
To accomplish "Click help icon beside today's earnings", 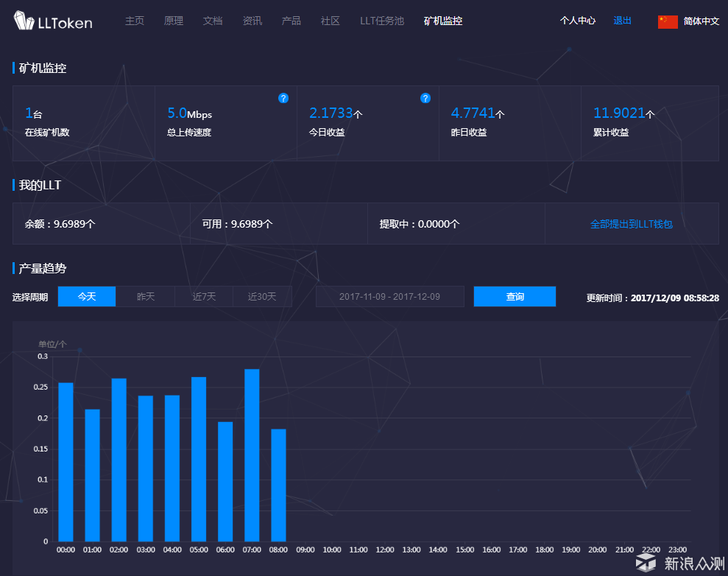I will [425, 98].
